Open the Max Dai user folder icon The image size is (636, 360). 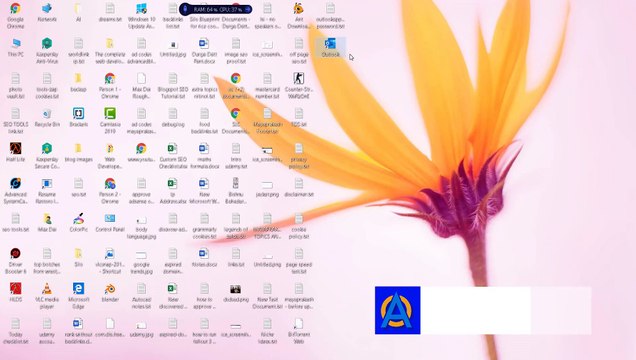tap(47, 222)
